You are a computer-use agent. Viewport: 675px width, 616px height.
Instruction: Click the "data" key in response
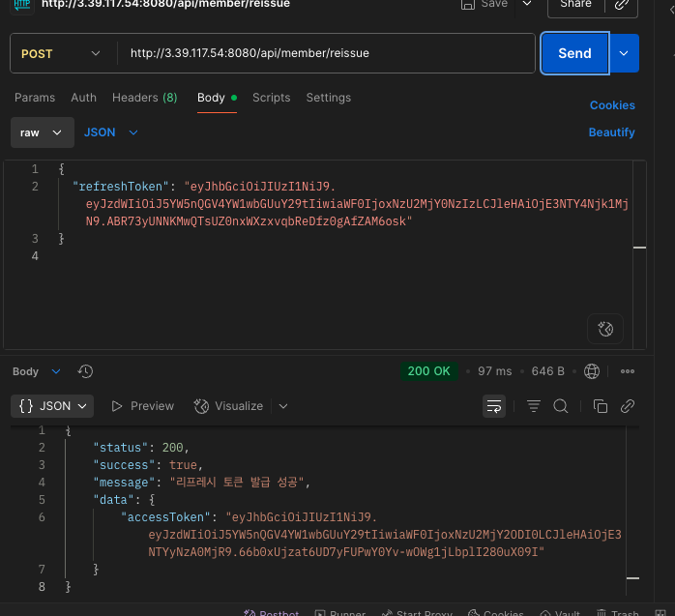tap(114, 500)
